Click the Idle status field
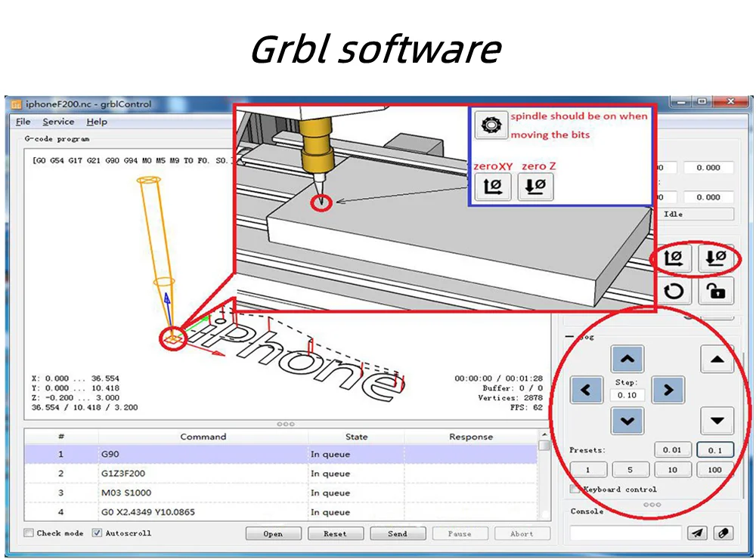This screenshot has width=756, height=559. (695, 214)
